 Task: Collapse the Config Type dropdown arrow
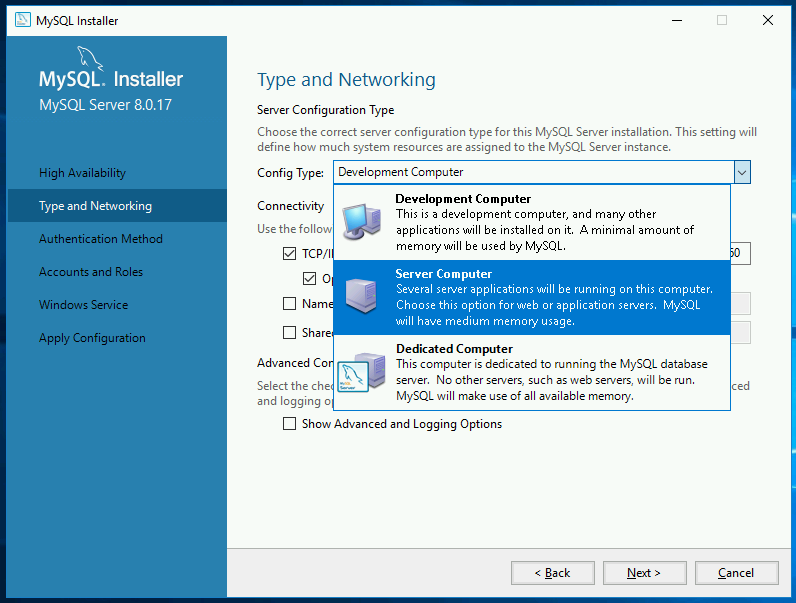742,173
